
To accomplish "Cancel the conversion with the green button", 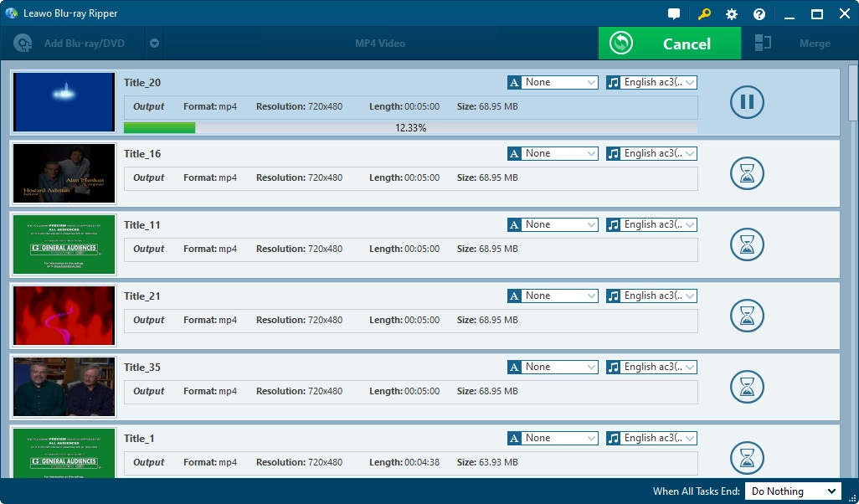I will click(669, 44).
